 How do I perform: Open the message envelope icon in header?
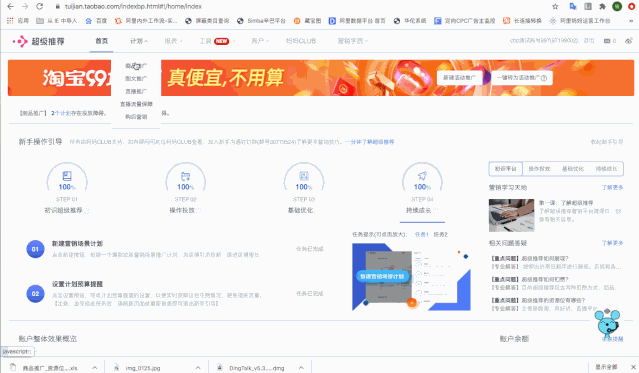[x=607, y=41]
